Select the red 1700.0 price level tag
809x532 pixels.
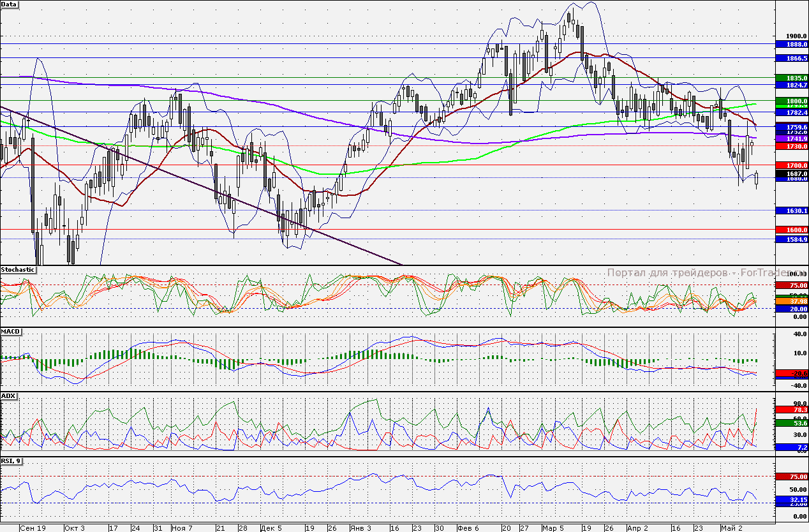tap(792, 165)
